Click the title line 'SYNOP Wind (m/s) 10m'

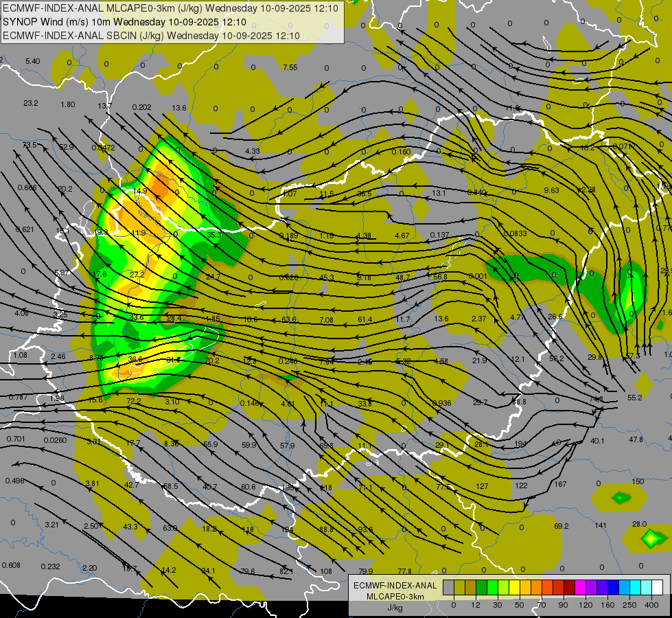pyautogui.click(x=57, y=22)
